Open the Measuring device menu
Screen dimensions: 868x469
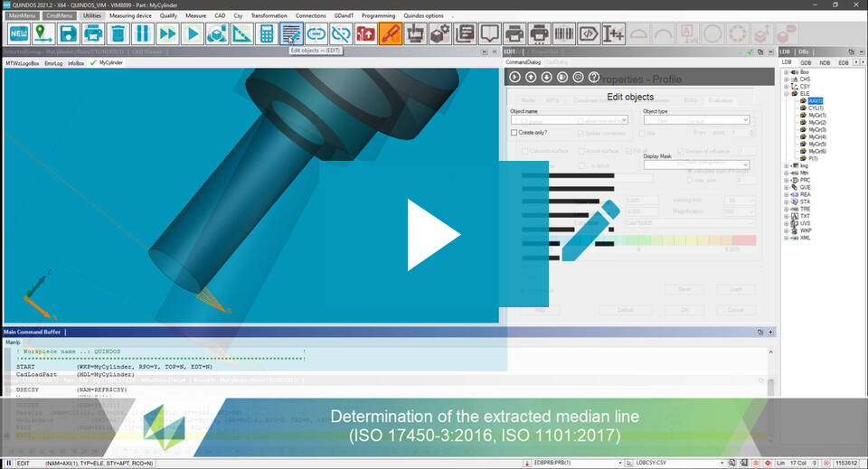tap(130, 15)
